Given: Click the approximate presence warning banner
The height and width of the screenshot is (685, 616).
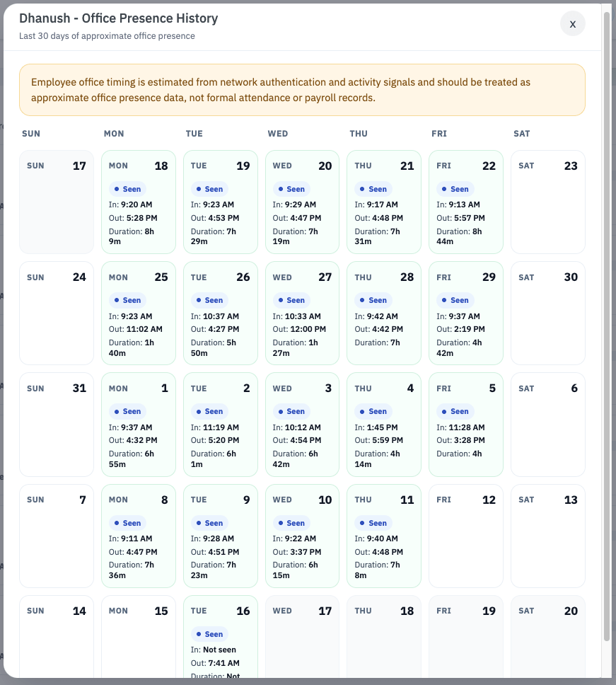Looking at the screenshot, I should [x=302, y=90].
